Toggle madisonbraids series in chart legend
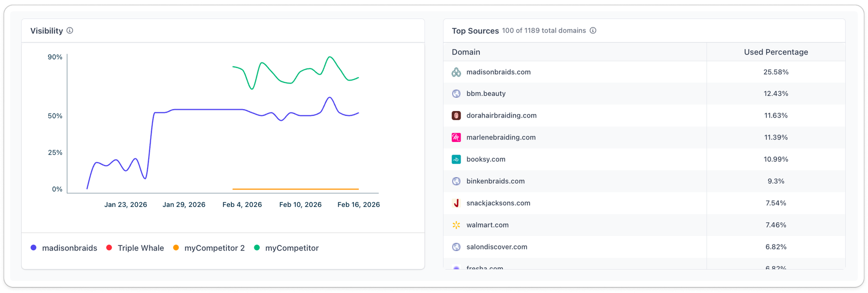The width and height of the screenshot is (868, 293). 64,248
